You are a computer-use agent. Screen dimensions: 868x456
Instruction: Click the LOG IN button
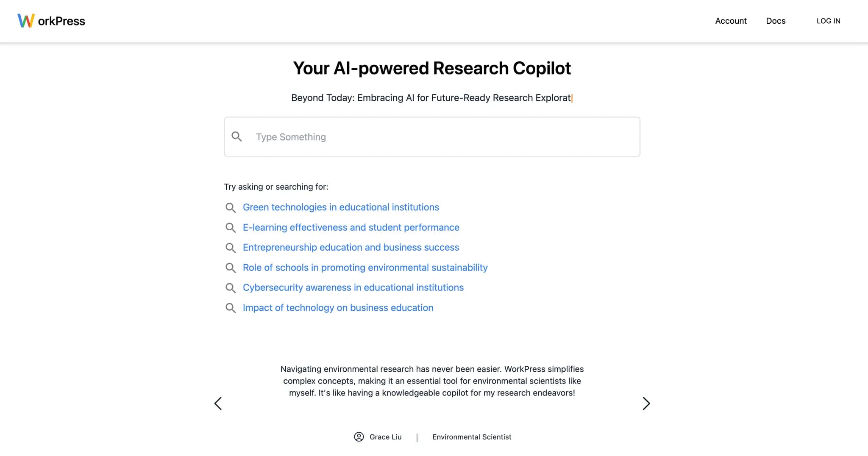tap(828, 21)
